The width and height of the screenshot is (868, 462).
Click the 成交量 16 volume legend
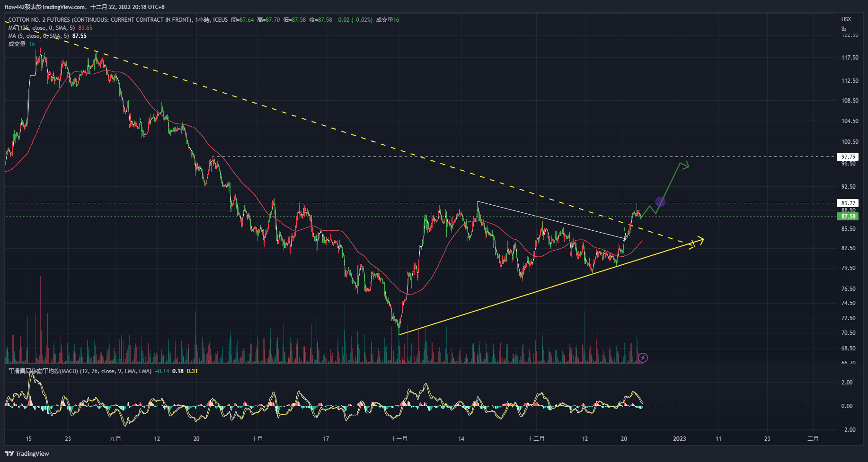pyautogui.click(x=21, y=44)
